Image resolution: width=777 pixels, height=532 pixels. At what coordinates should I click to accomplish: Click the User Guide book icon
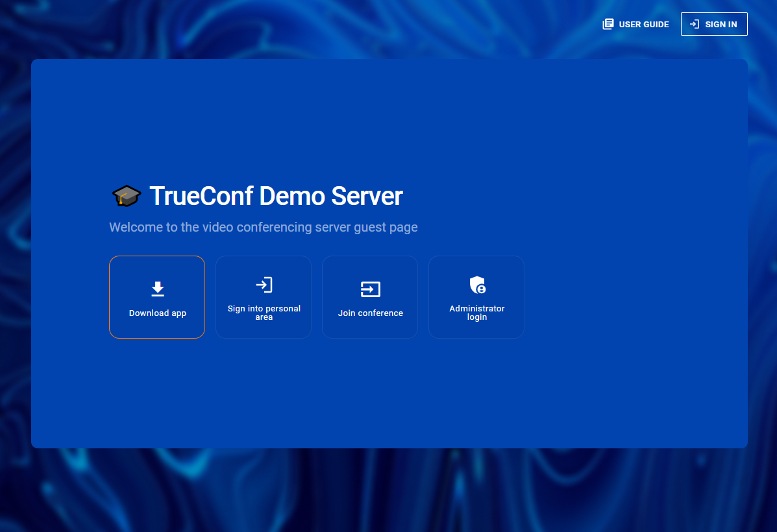(608, 24)
